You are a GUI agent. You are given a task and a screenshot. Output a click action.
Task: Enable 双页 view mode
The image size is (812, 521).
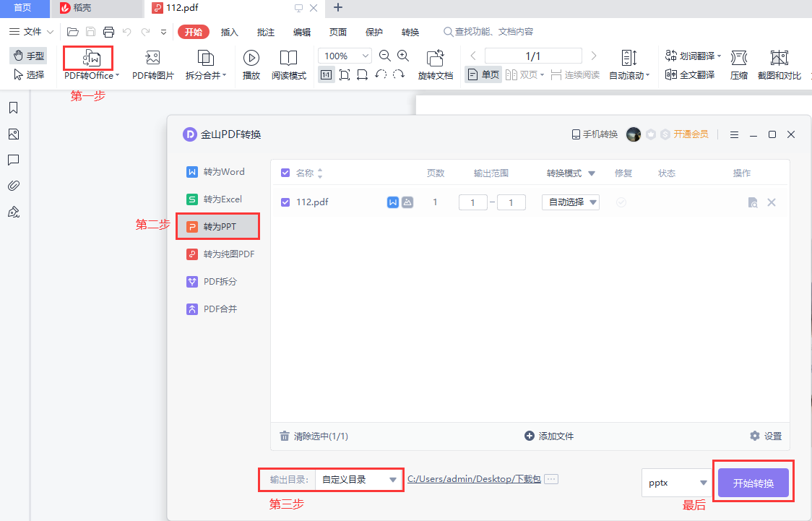524,74
